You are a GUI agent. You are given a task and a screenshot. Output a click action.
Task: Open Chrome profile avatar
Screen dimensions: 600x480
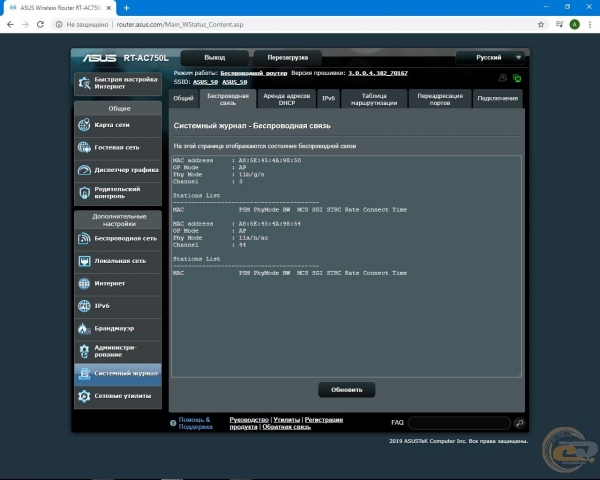[574, 24]
